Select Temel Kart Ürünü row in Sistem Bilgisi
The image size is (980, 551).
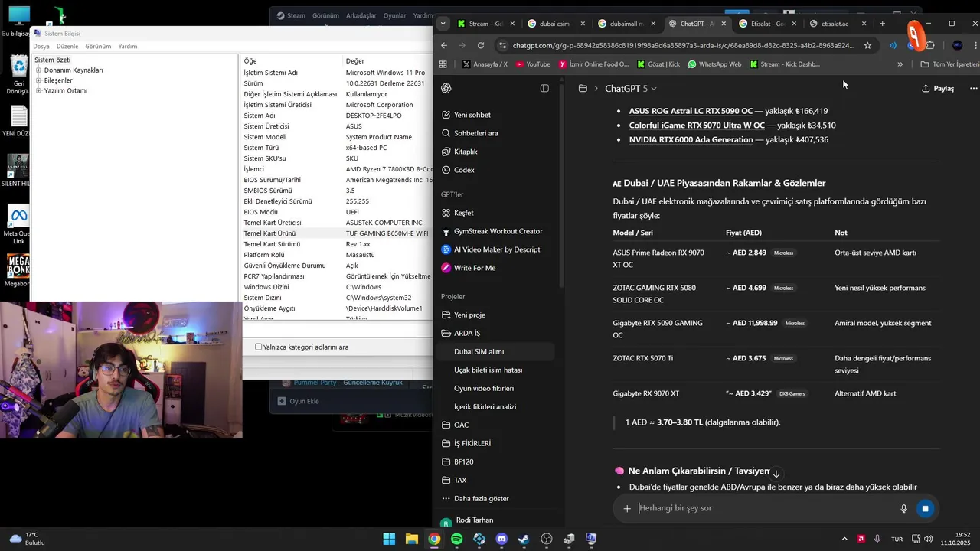coord(337,233)
